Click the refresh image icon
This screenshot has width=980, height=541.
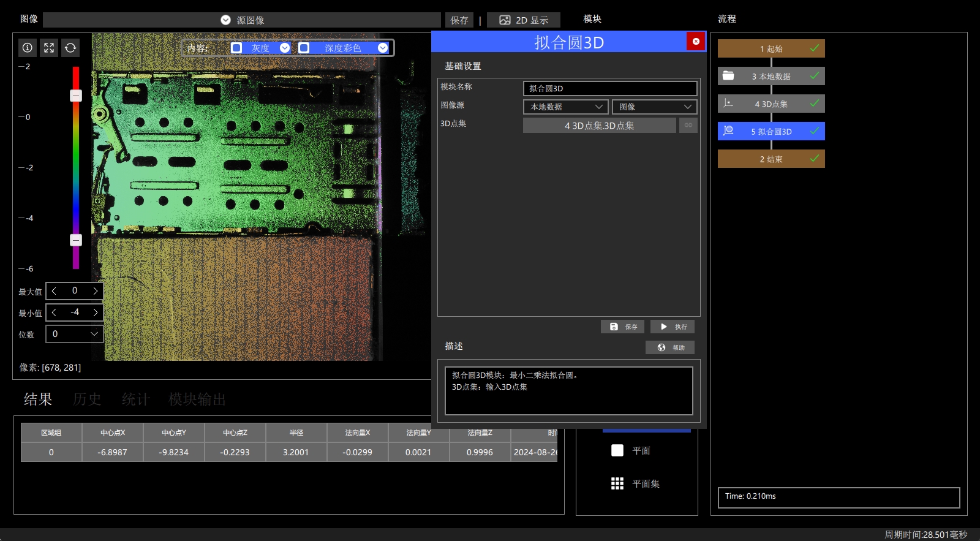click(70, 48)
